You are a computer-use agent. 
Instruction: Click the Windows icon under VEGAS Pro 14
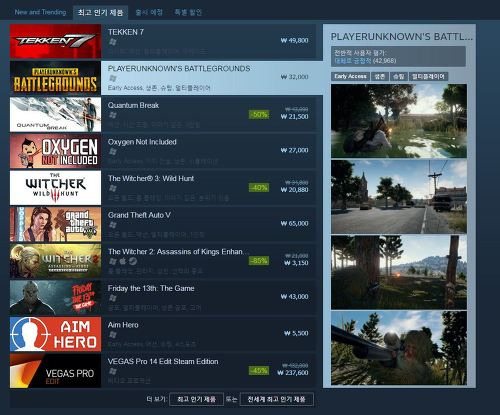[x=113, y=371]
